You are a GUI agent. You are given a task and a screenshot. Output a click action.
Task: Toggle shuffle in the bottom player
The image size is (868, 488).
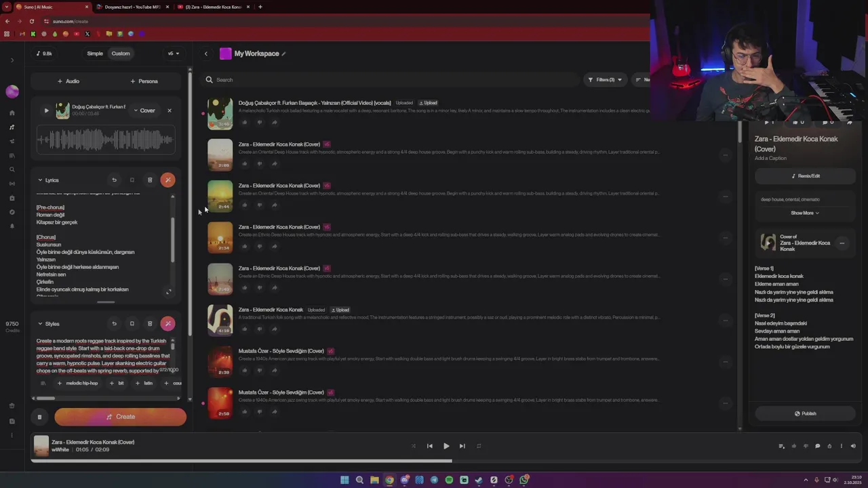pyautogui.click(x=414, y=446)
